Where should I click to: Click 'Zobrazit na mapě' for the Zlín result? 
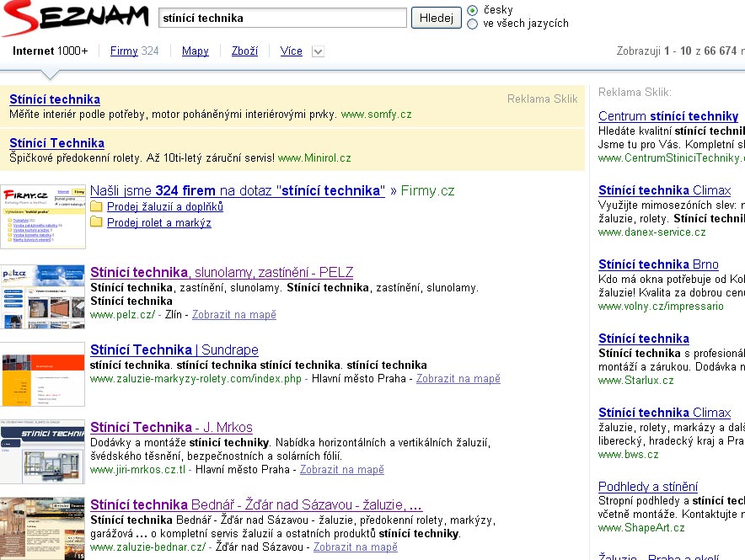(x=234, y=315)
